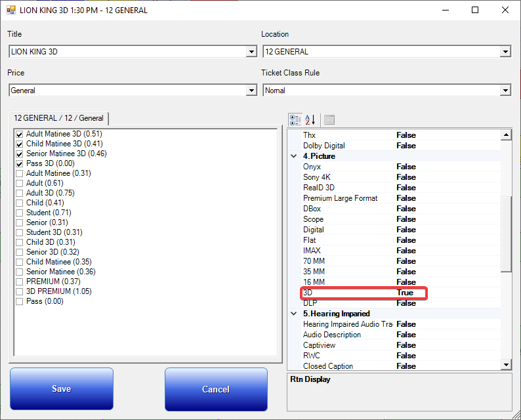Image resolution: width=521 pixels, height=420 pixels.
Task: Click the application icon in title bar
Action: coord(11,10)
